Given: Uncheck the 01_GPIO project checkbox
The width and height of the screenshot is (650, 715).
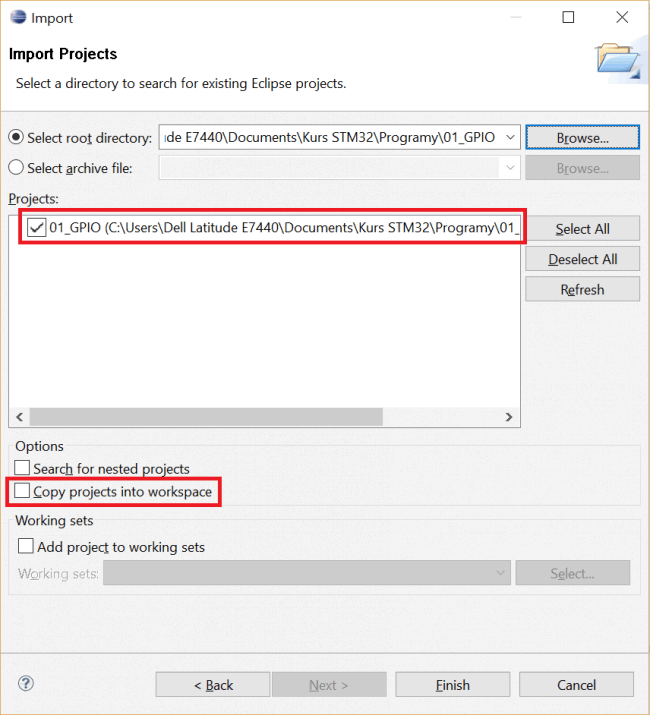Looking at the screenshot, I should click(x=36, y=227).
